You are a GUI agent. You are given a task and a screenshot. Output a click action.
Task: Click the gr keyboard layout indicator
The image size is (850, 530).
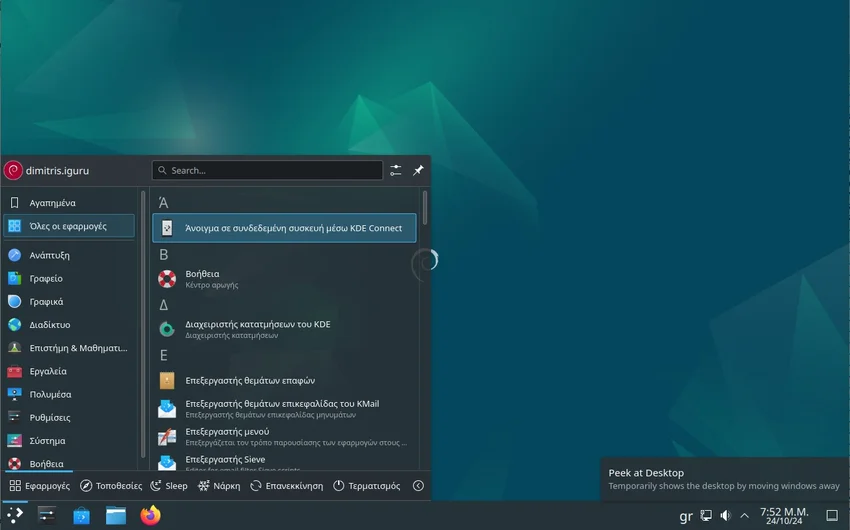pyautogui.click(x=686, y=516)
